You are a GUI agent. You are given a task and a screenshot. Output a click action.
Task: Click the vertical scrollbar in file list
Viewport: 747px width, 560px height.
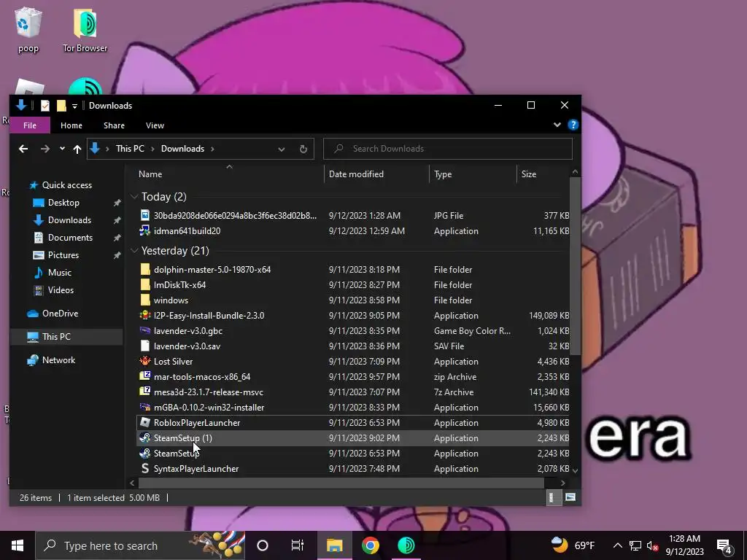pos(575,267)
